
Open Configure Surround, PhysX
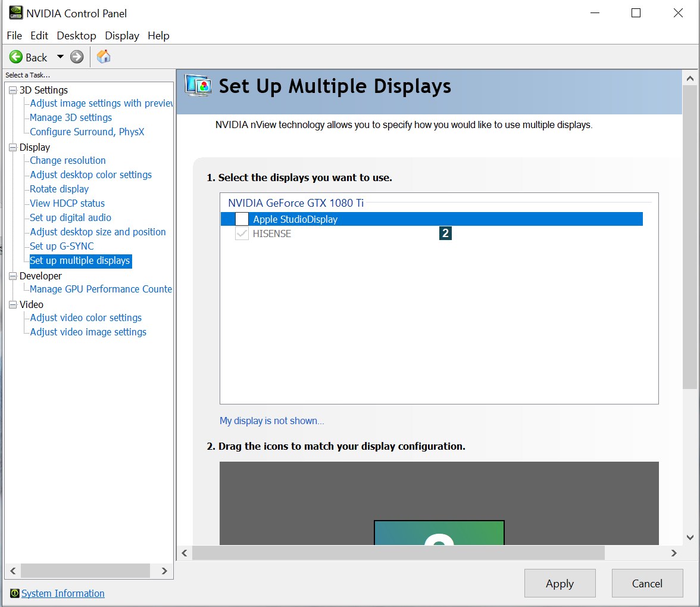87,132
